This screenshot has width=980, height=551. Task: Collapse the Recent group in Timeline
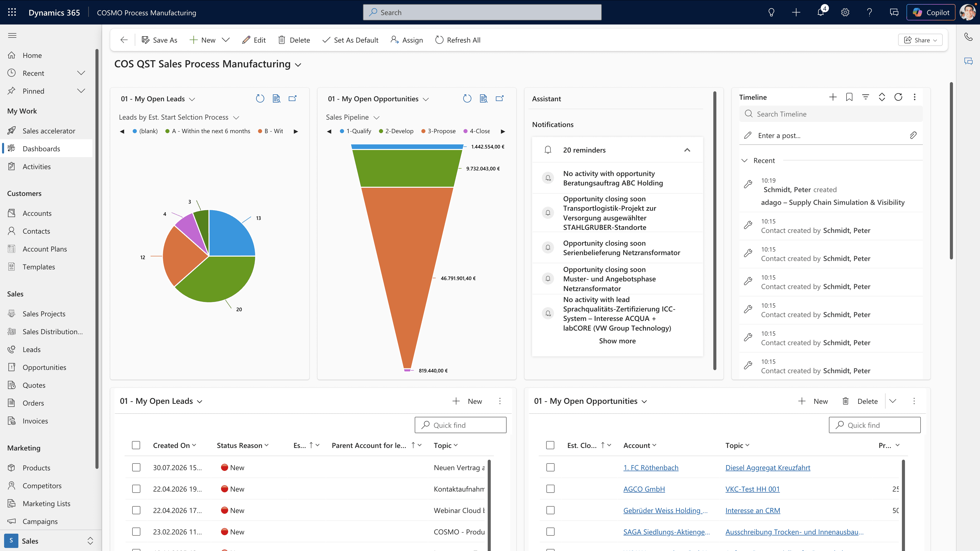tap(744, 160)
